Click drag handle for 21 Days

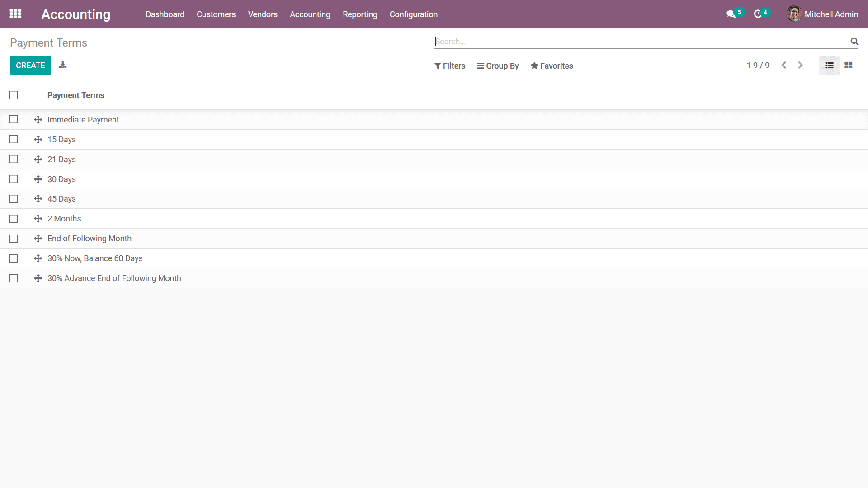click(x=38, y=160)
